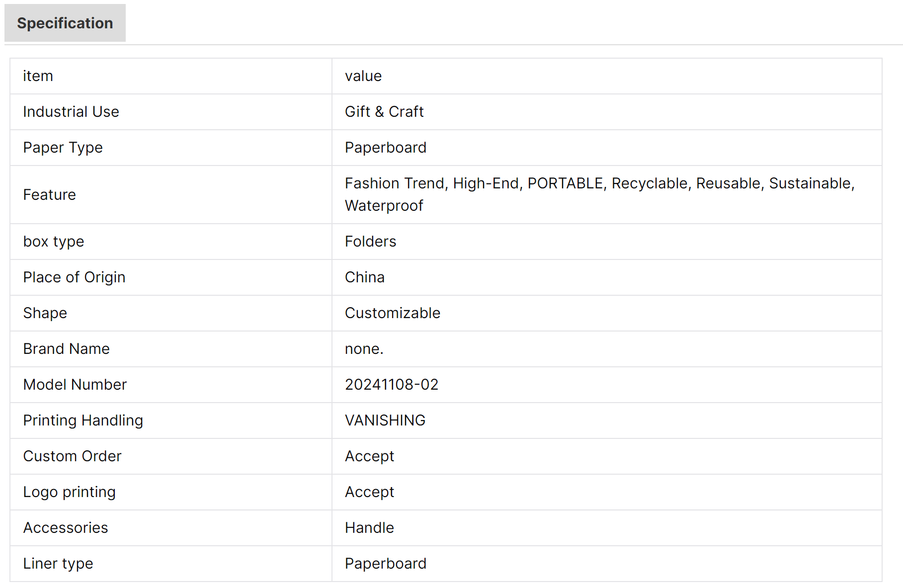Open the Specification tab
The height and width of the screenshot is (588, 903).
click(65, 23)
